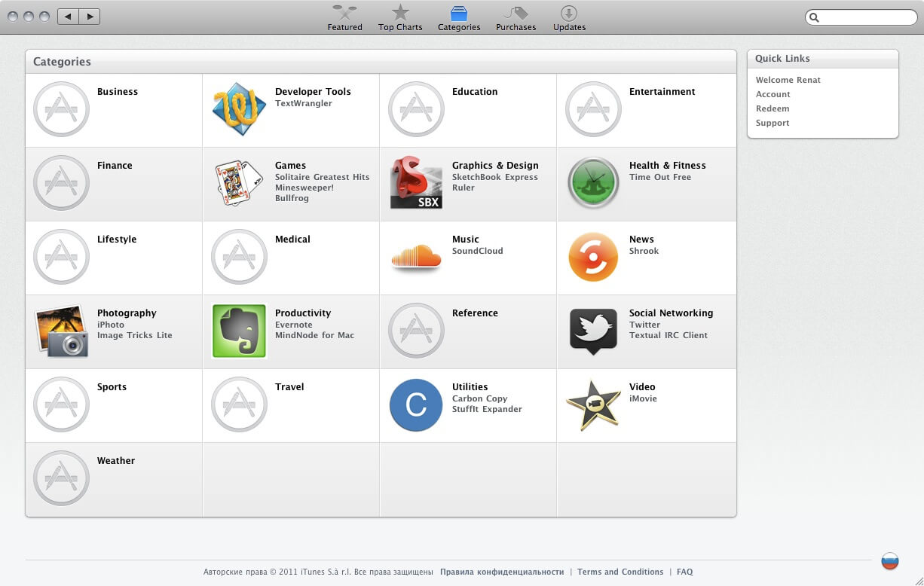
Task: Click the Music category title
Action: click(x=465, y=239)
